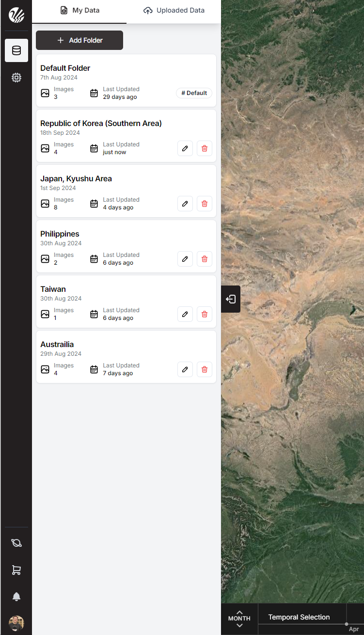Collapse the side panel with exit arrow
The image size is (364, 635).
(231, 299)
